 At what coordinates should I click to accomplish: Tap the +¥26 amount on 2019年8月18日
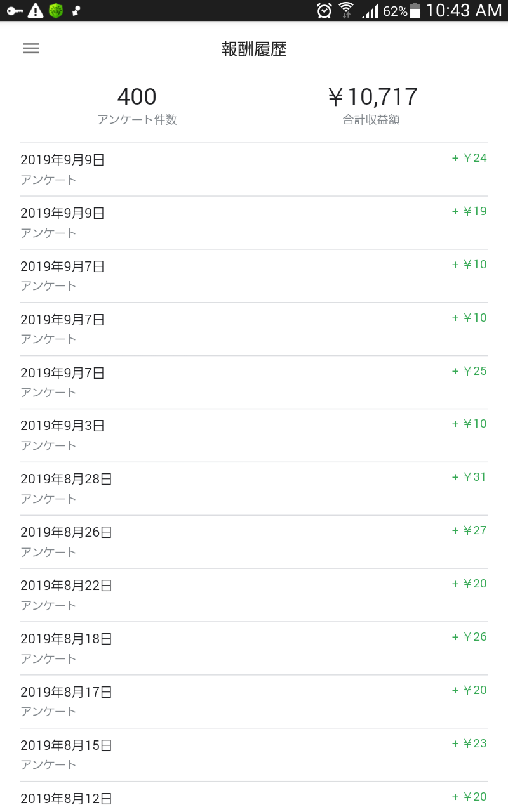click(469, 637)
